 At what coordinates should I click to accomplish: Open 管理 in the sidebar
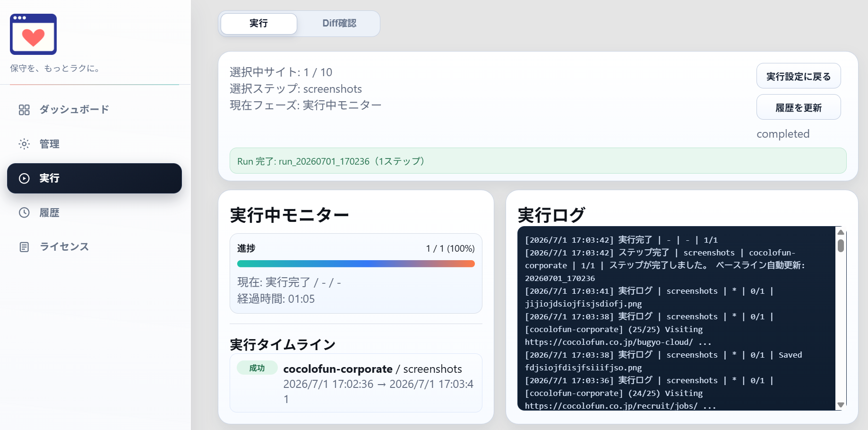coord(95,144)
